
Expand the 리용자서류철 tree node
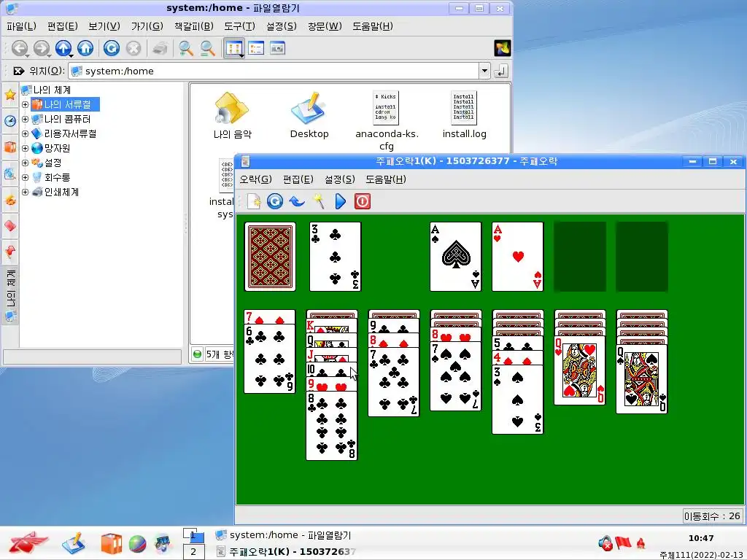click(26, 134)
